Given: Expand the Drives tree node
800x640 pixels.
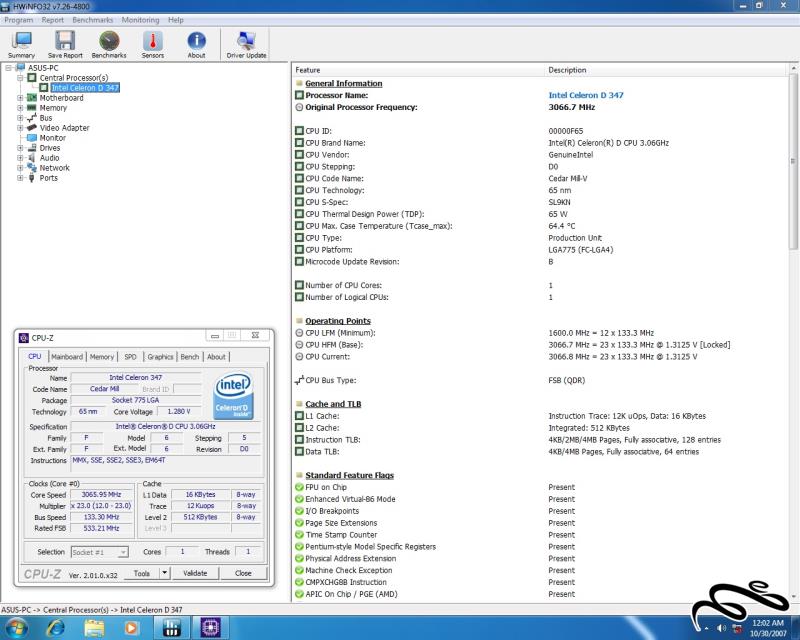Looking at the screenshot, I should [20, 148].
